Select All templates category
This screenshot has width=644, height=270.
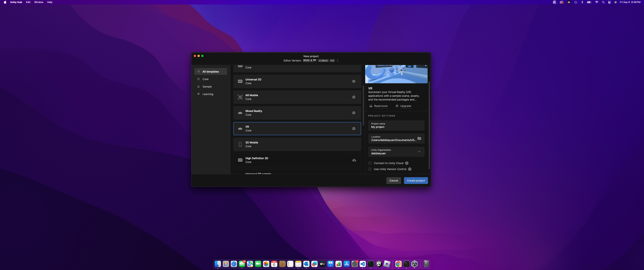pos(210,71)
